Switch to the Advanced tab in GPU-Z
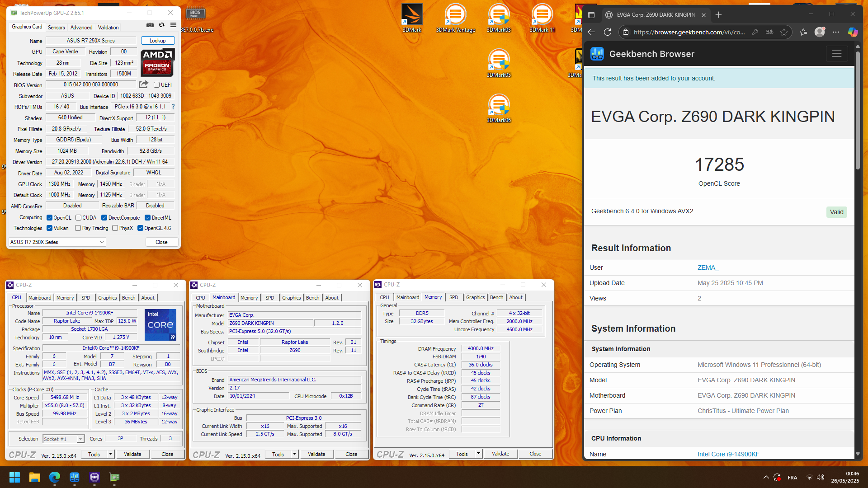The width and height of the screenshot is (868, 488). [81, 28]
